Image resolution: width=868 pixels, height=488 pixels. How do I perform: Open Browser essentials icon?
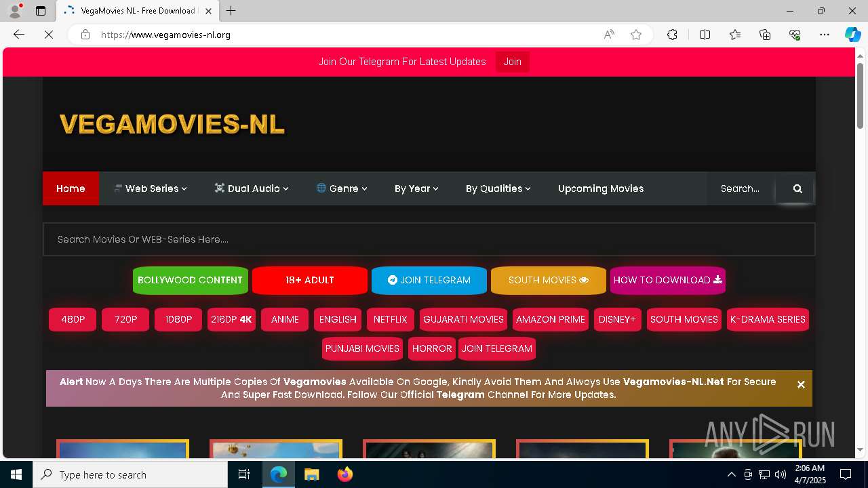pyautogui.click(x=795, y=35)
